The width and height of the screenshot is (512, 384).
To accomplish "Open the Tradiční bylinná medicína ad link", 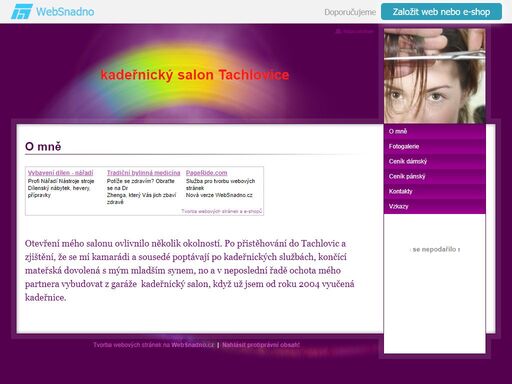I will (143, 173).
